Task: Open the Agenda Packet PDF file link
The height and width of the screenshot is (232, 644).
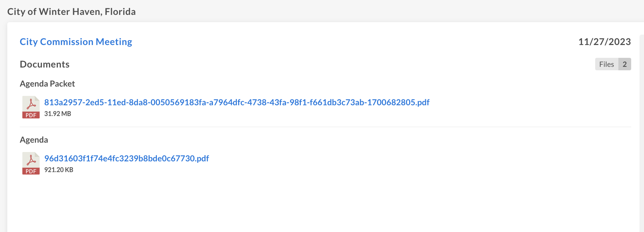Action: coord(236,102)
